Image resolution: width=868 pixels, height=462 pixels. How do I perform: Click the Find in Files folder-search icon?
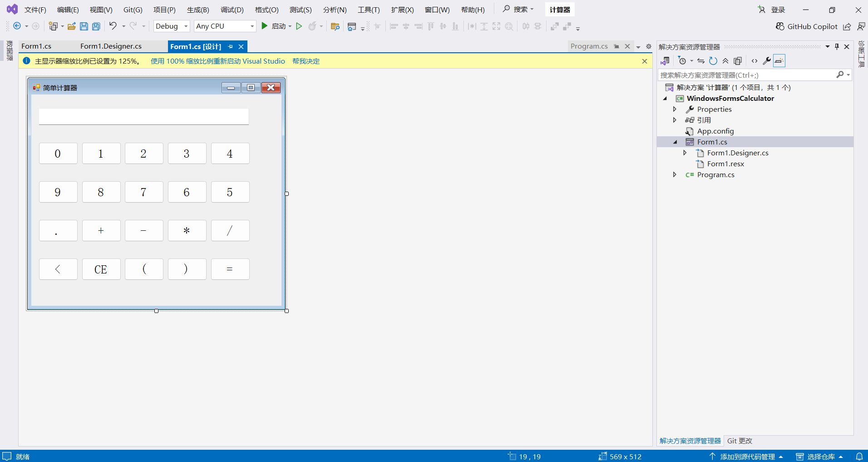click(x=335, y=26)
